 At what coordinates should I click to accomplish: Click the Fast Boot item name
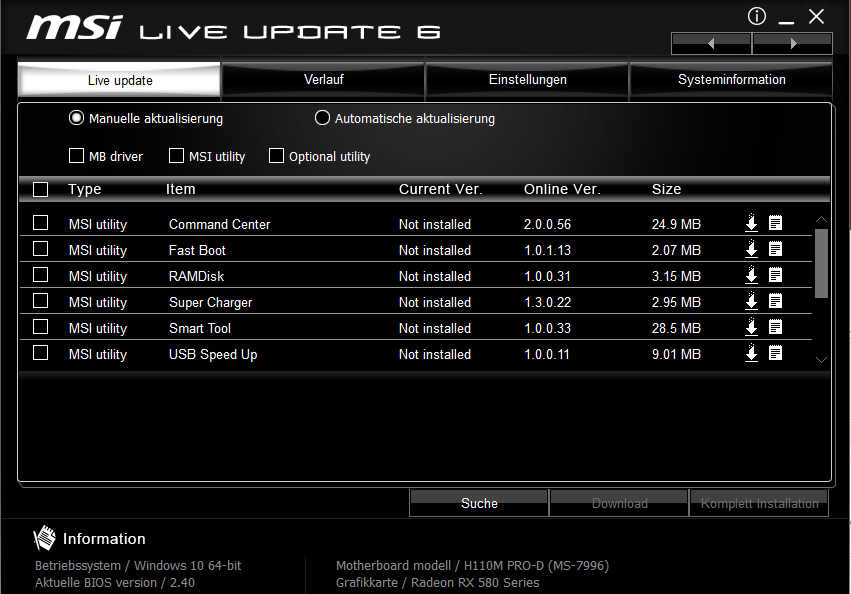tap(197, 250)
